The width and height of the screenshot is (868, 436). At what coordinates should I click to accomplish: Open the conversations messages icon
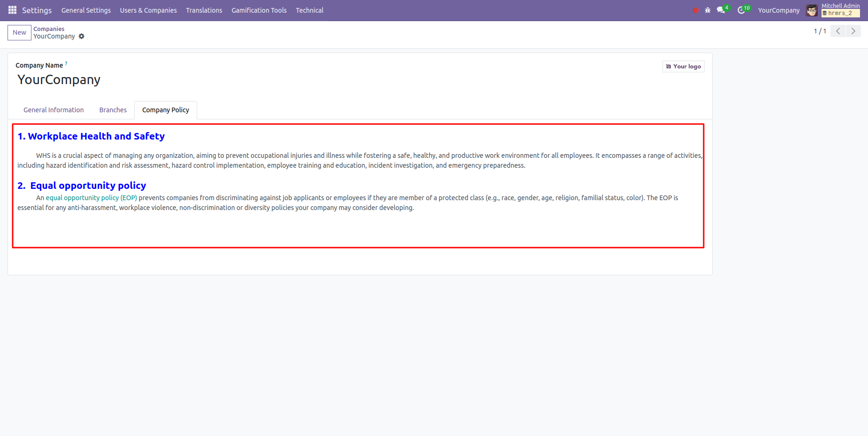[x=721, y=10]
